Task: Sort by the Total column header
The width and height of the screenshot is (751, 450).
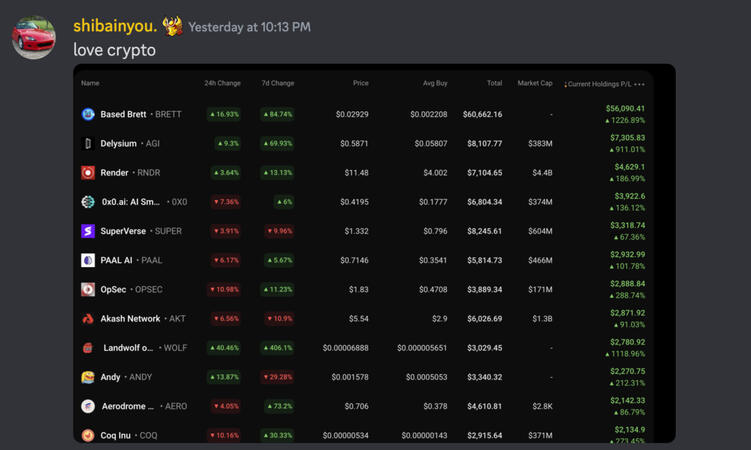Action: coord(494,83)
